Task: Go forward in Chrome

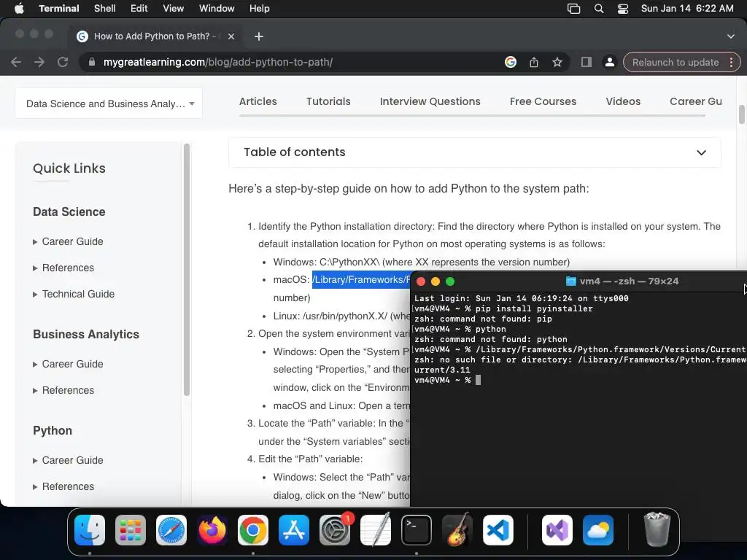Action: (x=39, y=63)
